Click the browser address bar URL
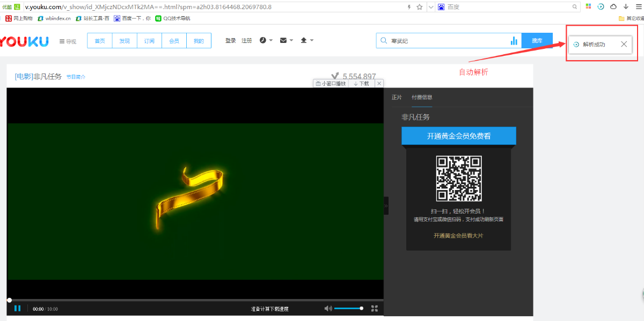 click(148, 7)
